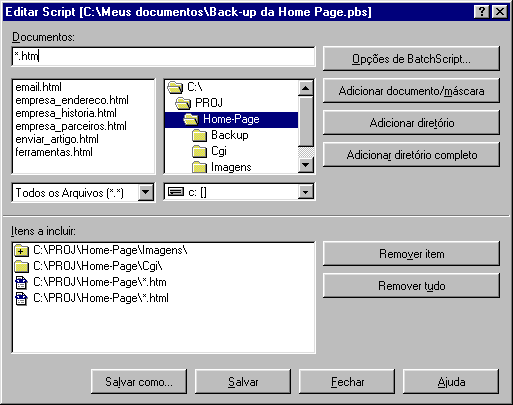Click the Remover tudo button
This screenshot has width=513, height=405.
(411, 286)
